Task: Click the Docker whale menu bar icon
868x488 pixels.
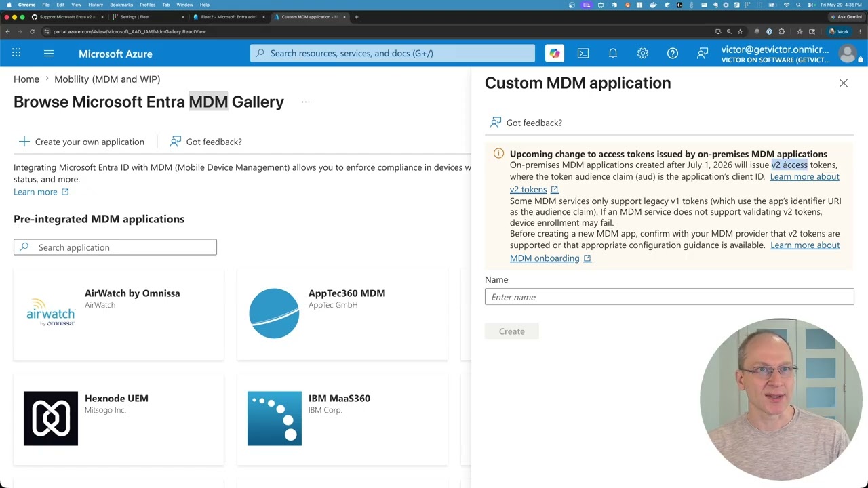Action: tap(653, 5)
